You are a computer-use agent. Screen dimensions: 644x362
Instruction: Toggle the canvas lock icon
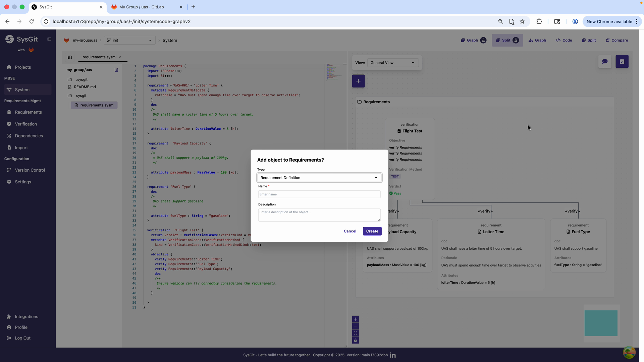(x=356, y=340)
